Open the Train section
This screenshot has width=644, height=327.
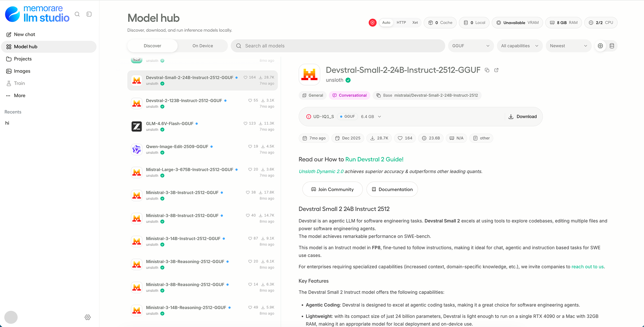point(49,83)
